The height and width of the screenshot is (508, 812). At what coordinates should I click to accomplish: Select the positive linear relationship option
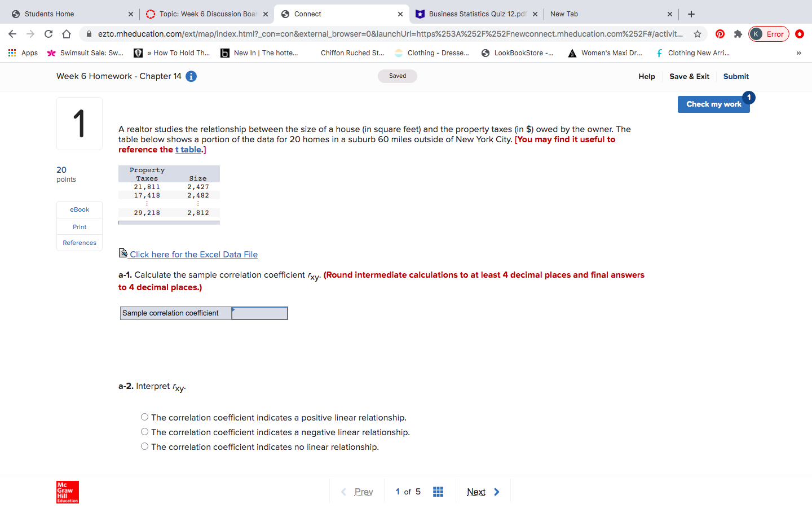pyautogui.click(x=144, y=417)
